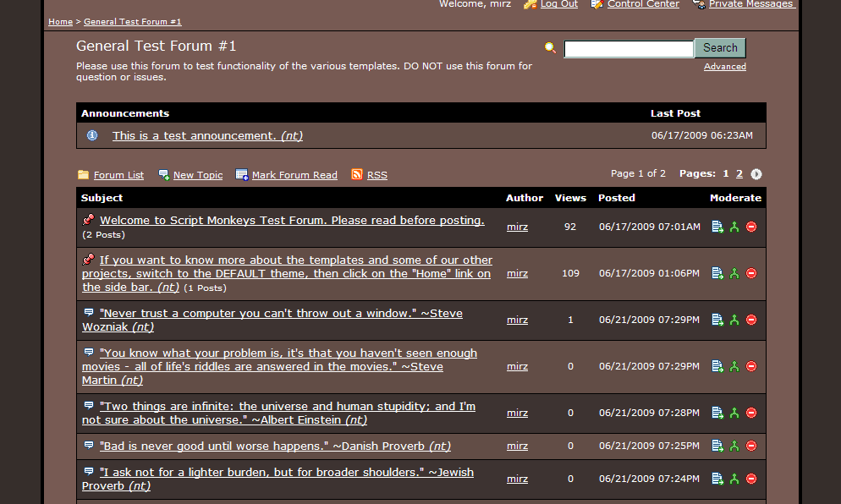The width and height of the screenshot is (841, 504).
Task: Click delete icon for Jewish Proverb topic
Action: (x=751, y=479)
